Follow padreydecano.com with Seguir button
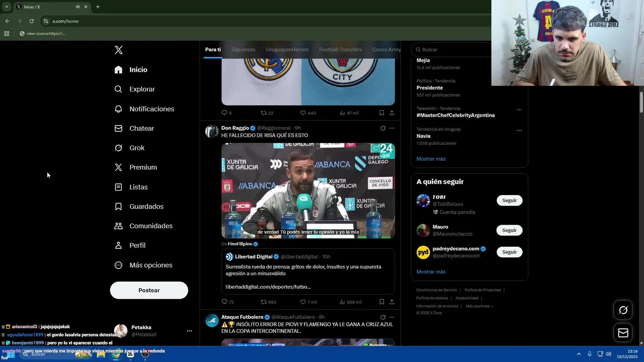Image resolution: width=644 pixels, height=362 pixels. tap(509, 252)
